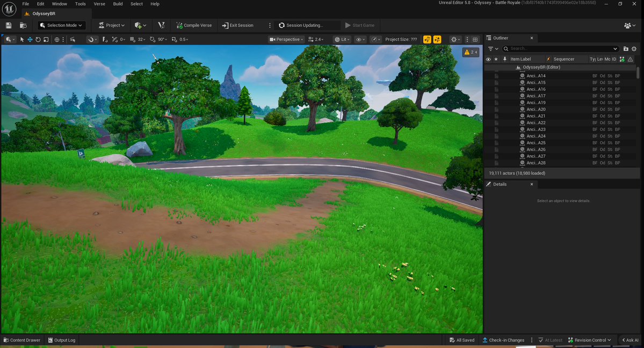Toggle scale snapping icon
Screen dimensions: 644x348
click(x=174, y=39)
